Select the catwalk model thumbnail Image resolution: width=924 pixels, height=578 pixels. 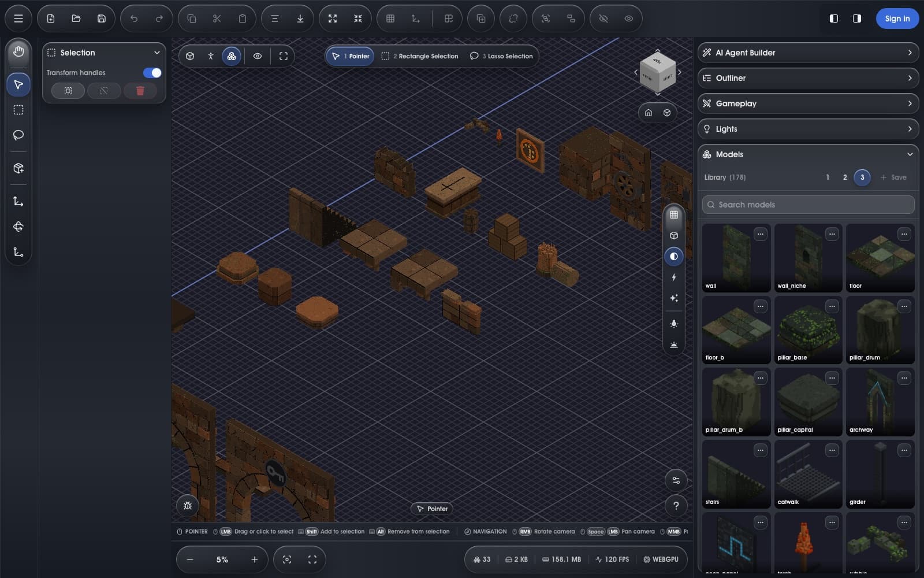pos(808,474)
